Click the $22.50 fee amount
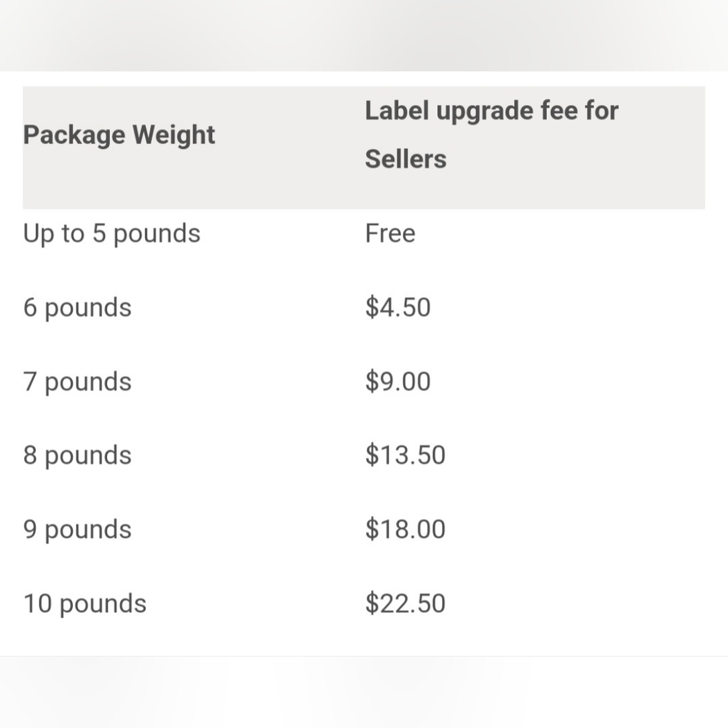This screenshot has height=728, width=728. coord(405,604)
